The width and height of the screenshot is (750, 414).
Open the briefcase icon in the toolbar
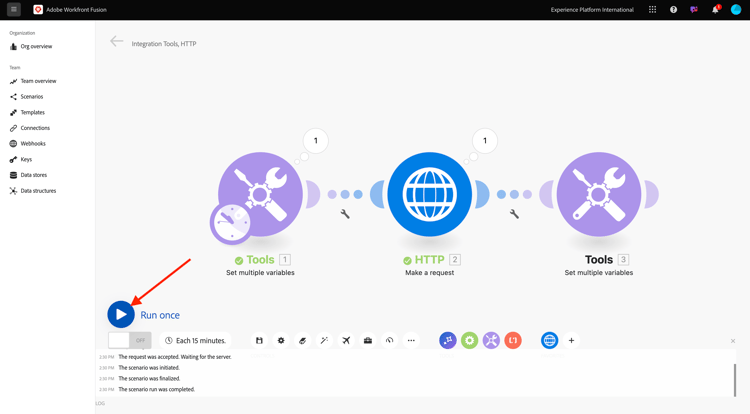click(x=368, y=340)
